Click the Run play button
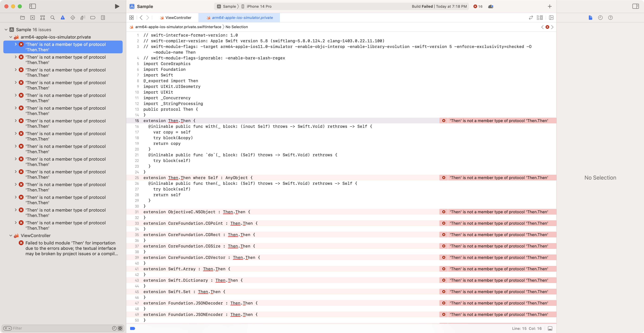This screenshot has height=333, width=644. click(x=117, y=6)
